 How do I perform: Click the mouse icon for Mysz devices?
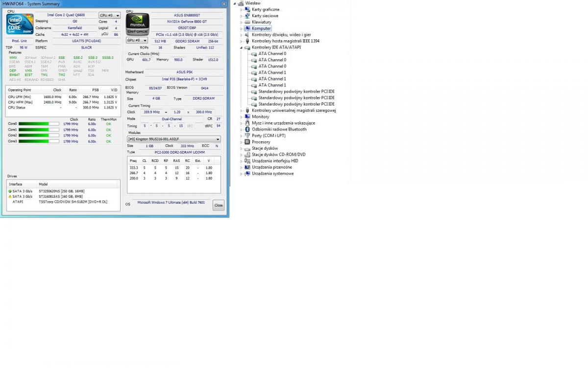[247, 123]
